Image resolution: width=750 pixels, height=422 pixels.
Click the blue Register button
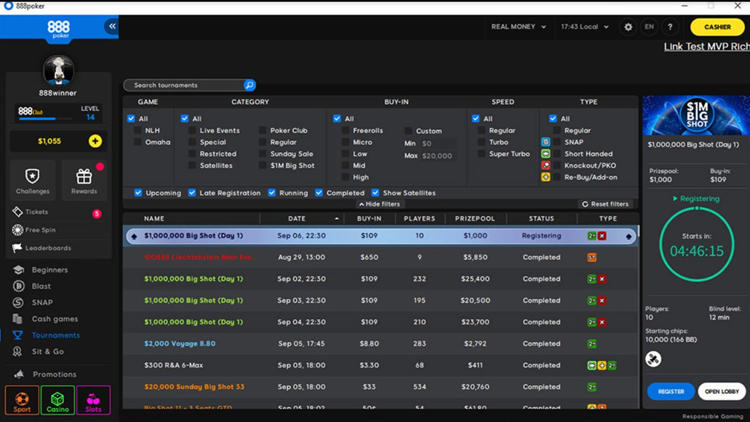coord(670,392)
